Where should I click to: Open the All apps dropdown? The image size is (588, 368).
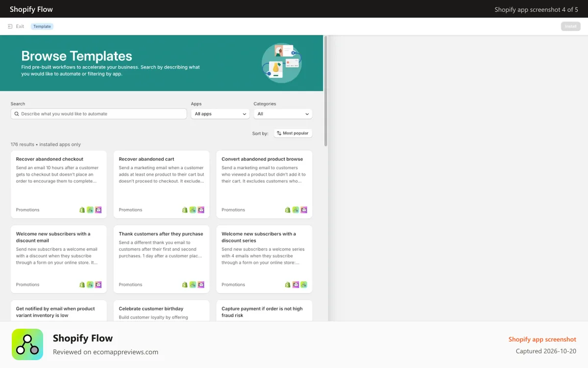[220, 114]
